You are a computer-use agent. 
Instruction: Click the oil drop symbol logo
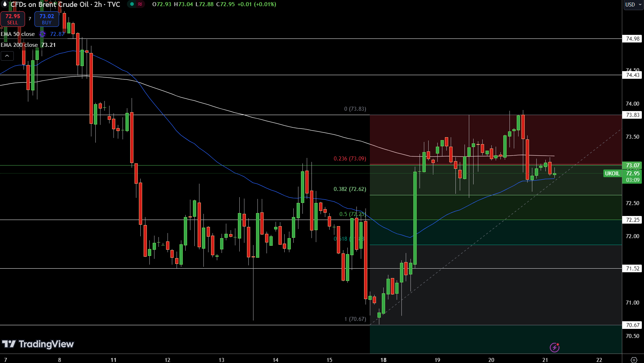point(5,4)
